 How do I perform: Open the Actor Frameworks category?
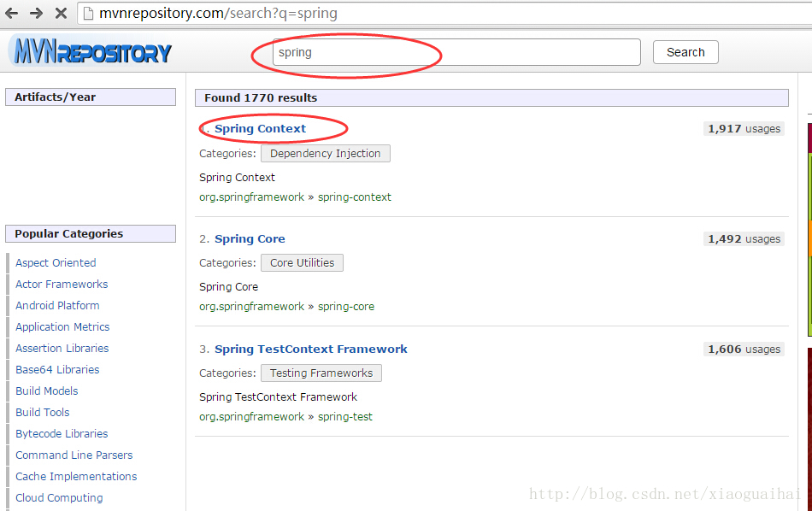[62, 285]
